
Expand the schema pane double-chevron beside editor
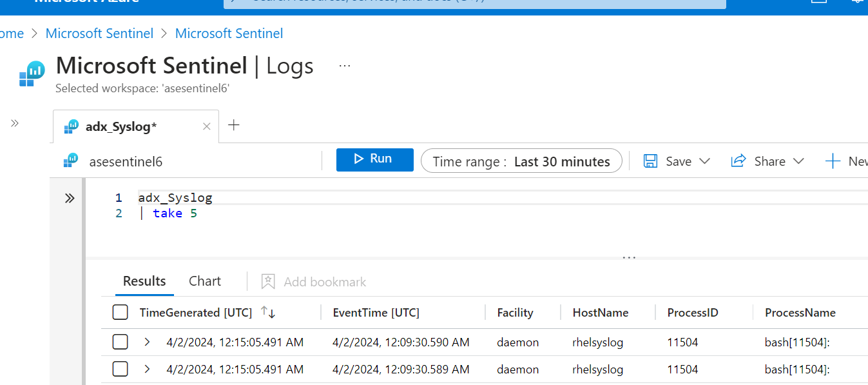pos(70,199)
